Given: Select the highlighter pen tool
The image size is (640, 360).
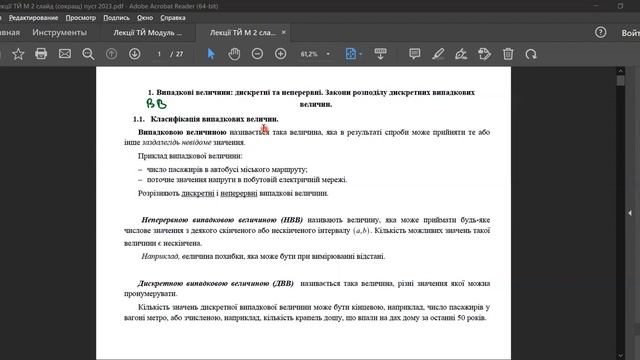Looking at the screenshot, I should (x=438, y=54).
